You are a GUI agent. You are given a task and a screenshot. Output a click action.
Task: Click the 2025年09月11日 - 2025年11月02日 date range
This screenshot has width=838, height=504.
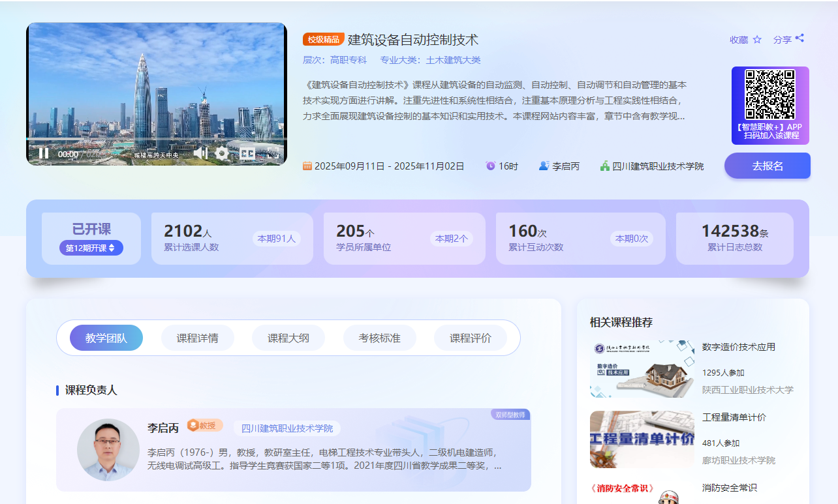[x=390, y=166]
